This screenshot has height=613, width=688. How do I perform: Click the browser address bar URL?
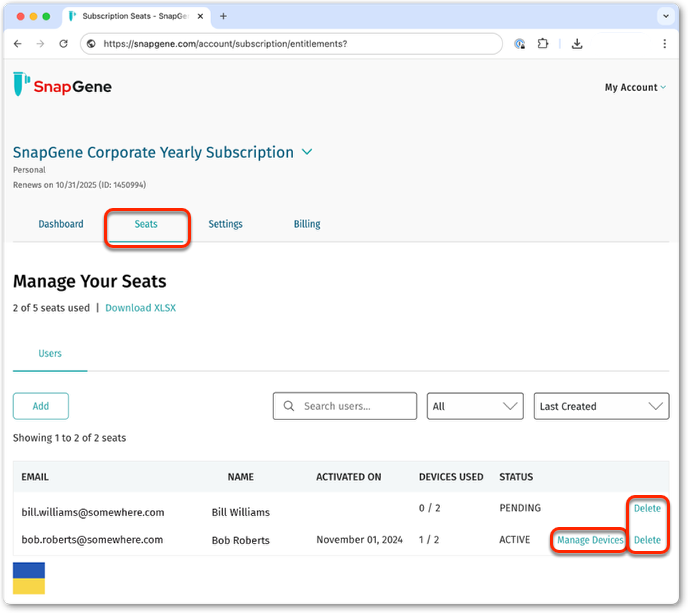click(x=225, y=43)
